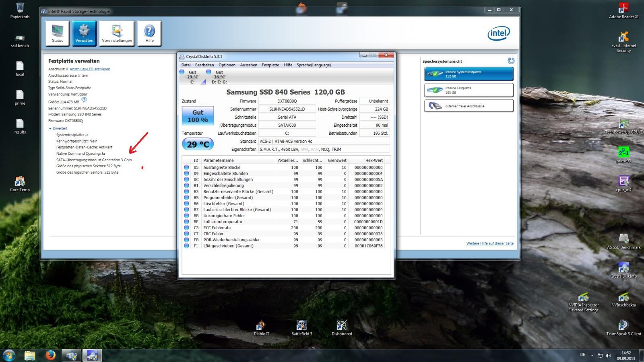Select the Verwalten toolbar button
Screen dimensions: 644x362
[x=84, y=33]
